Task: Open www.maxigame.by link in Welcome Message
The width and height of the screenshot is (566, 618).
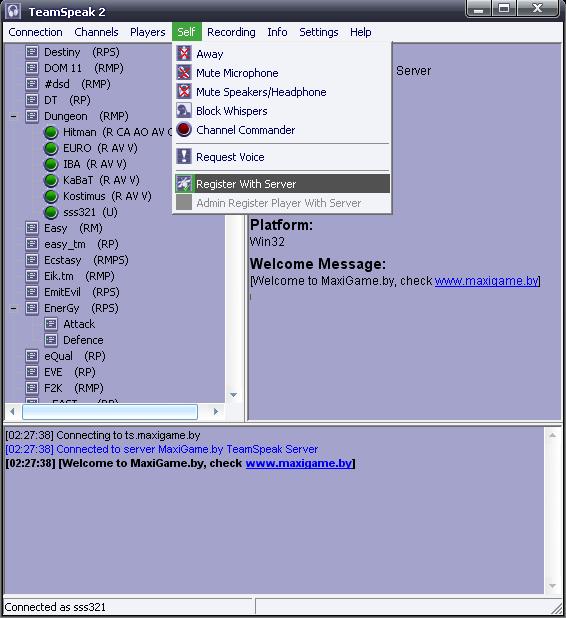Action: (486, 281)
